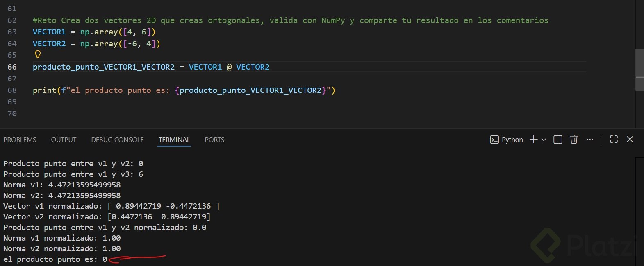Screen dimensions: 644x266
Task: Split the terminal pane
Action: click(558, 140)
